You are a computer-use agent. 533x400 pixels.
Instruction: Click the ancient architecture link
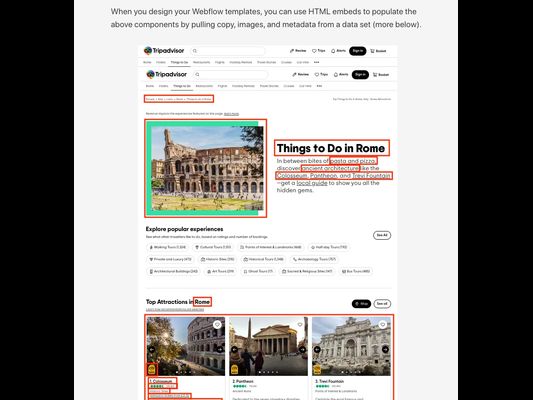[x=330, y=168]
